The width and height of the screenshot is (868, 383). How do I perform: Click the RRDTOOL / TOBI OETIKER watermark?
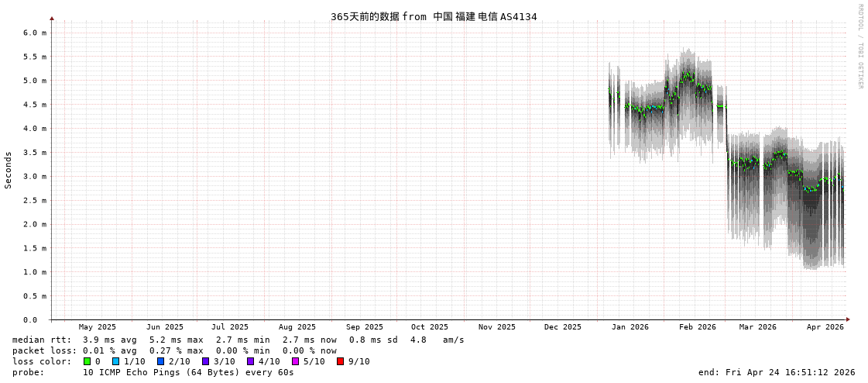[x=859, y=46]
